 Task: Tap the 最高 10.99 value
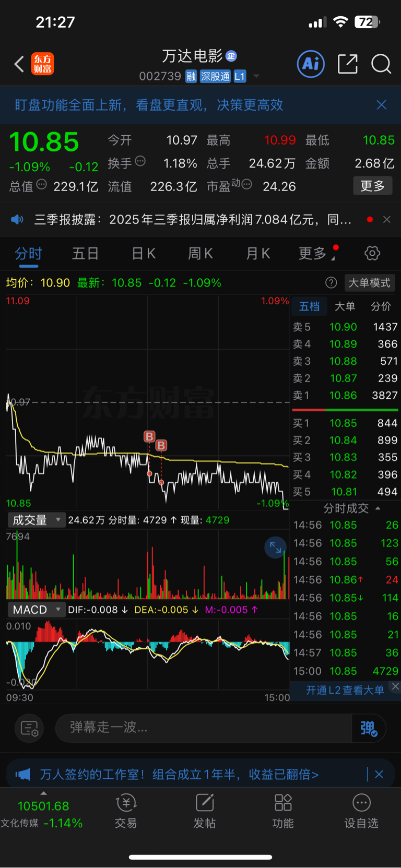point(280,140)
